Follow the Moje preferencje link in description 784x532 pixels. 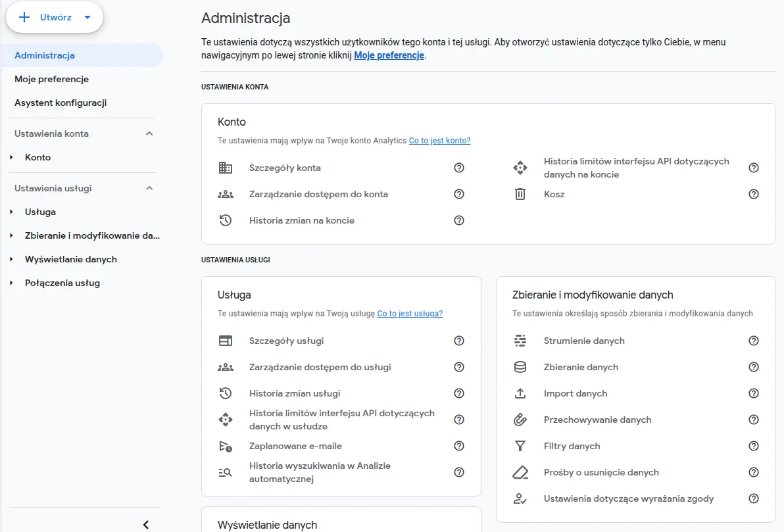click(x=389, y=55)
